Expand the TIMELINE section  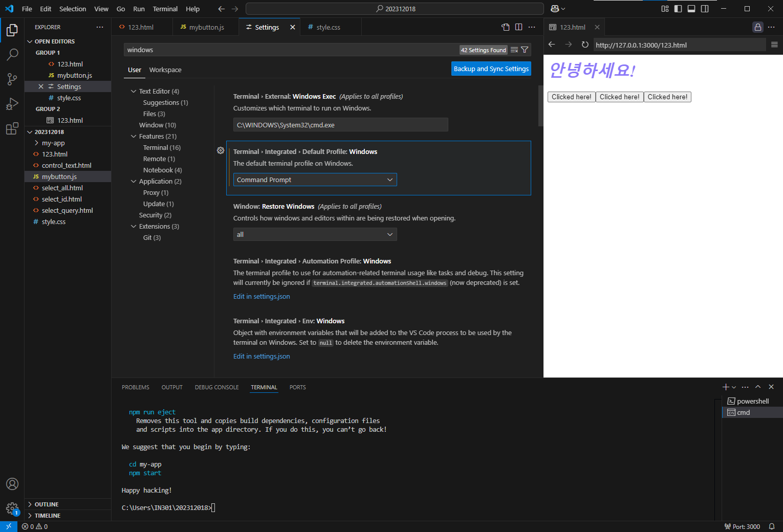tap(48, 516)
